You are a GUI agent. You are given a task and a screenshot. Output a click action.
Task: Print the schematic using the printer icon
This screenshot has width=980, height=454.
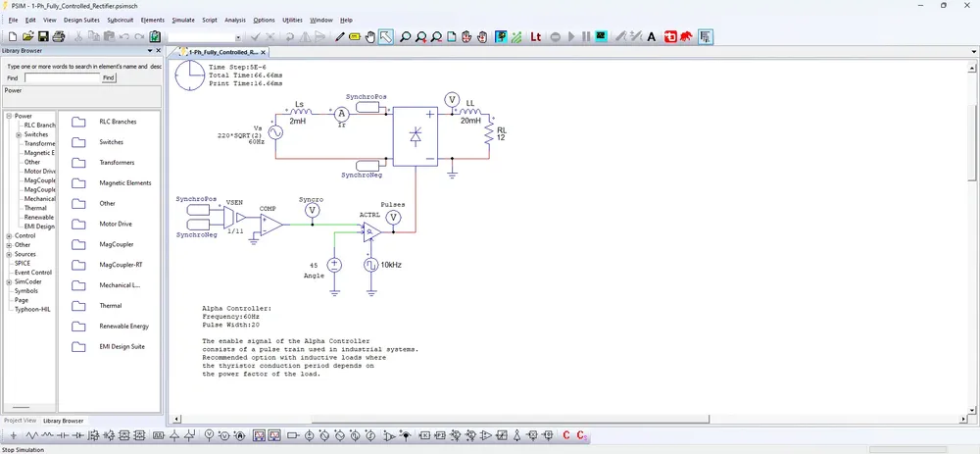click(59, 37)
